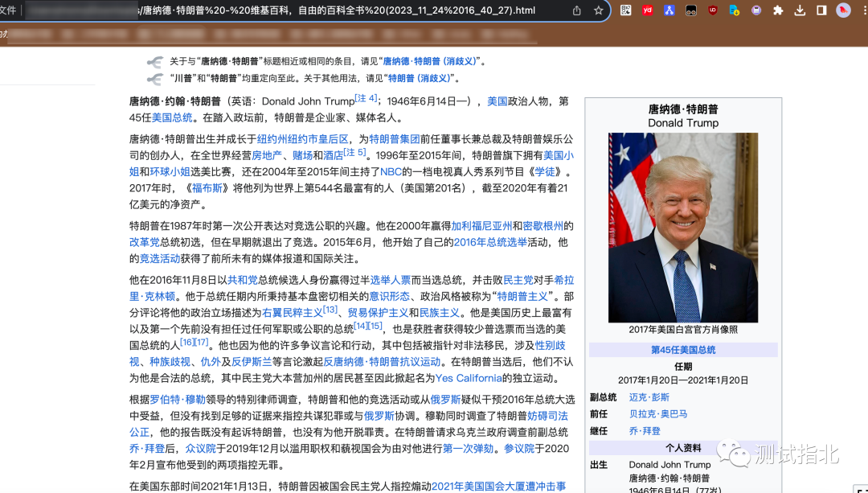Image resolution: width=868 pixels, height=493 pixels.
Task: Open the QR code extension
Action: point(626,10)
